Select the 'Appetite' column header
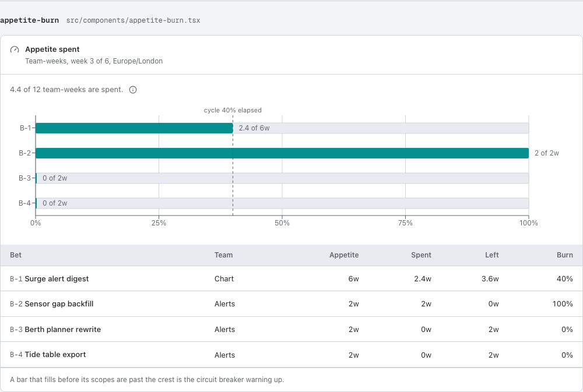The image size is (583, 392). (344, 255)
